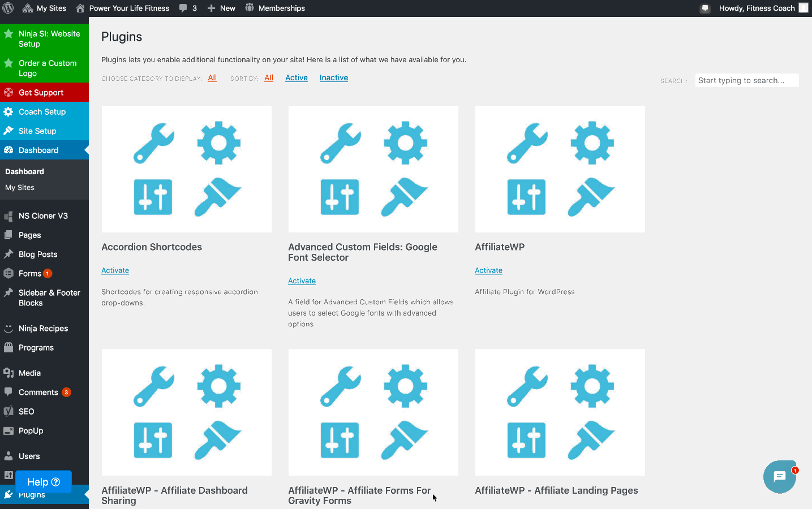
Task: Click the Forms notification badge showing 1
Action: pyautogui.click(x=48, y=273)
